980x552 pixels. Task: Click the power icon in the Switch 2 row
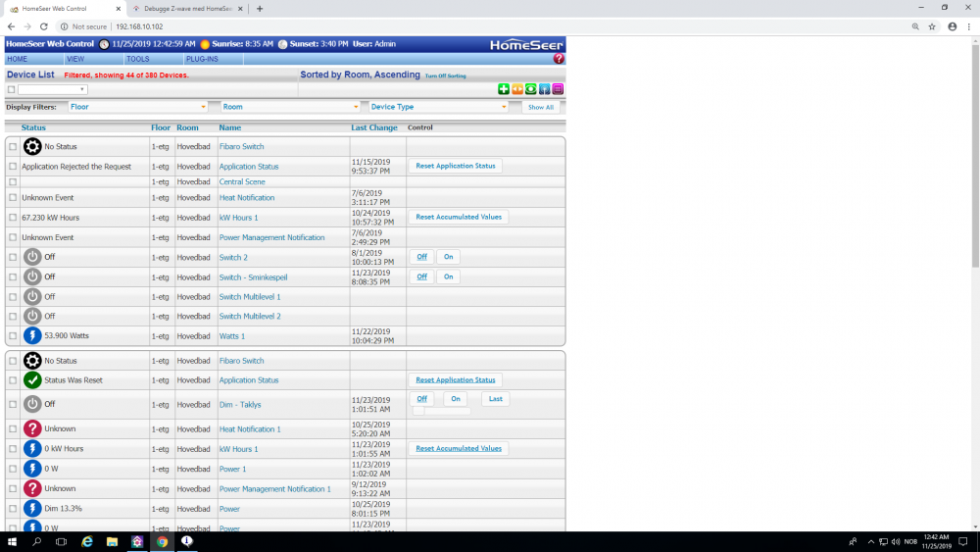click(x=32, y=257)
